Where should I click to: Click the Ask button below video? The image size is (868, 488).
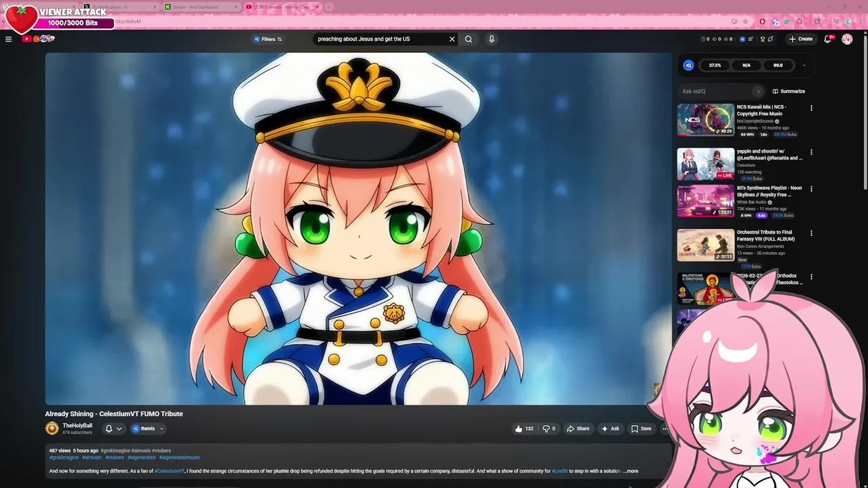pyautogui.click(x=610, y=428)
